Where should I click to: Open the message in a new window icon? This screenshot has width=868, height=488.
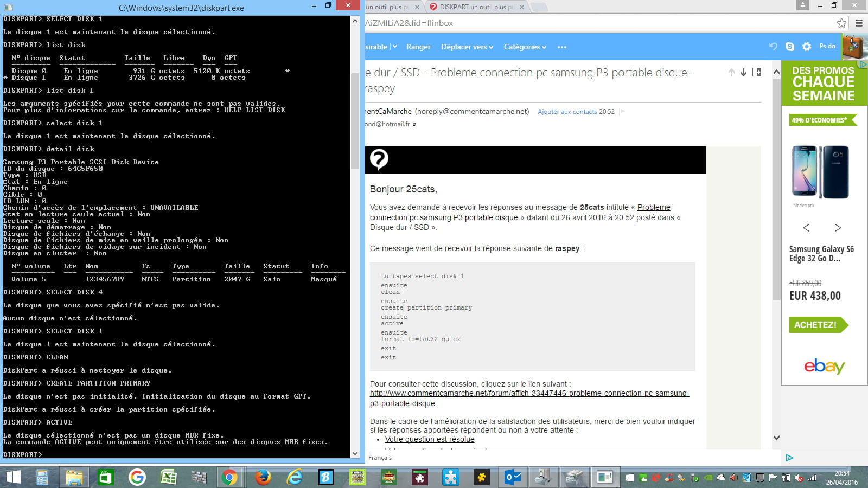coord(757,72)
